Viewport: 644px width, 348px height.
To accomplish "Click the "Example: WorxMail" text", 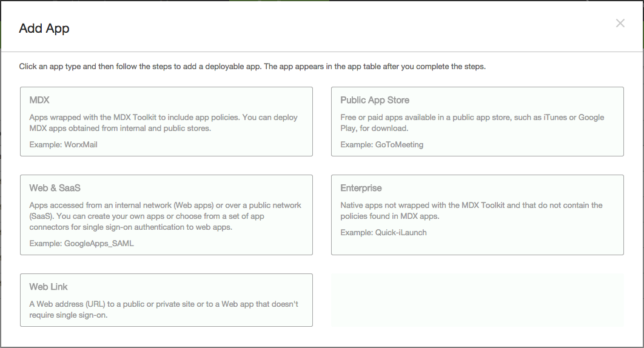I will (63, 145).
